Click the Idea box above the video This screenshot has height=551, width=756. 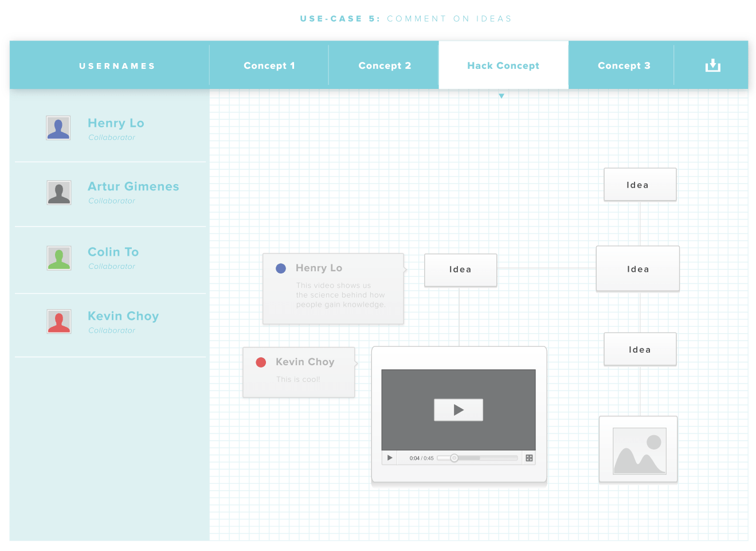tap(460, 270)
